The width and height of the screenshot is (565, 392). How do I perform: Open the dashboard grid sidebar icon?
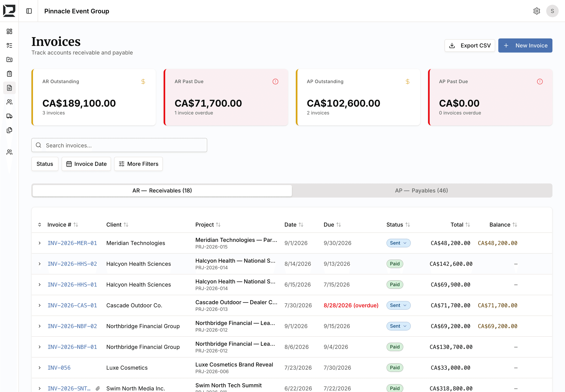coord(9,32)
